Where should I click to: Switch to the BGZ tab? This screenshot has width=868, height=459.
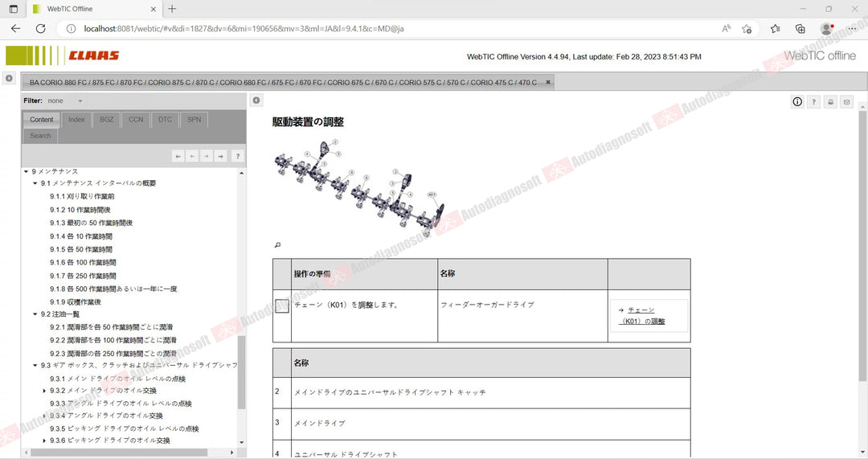[106, 120]
